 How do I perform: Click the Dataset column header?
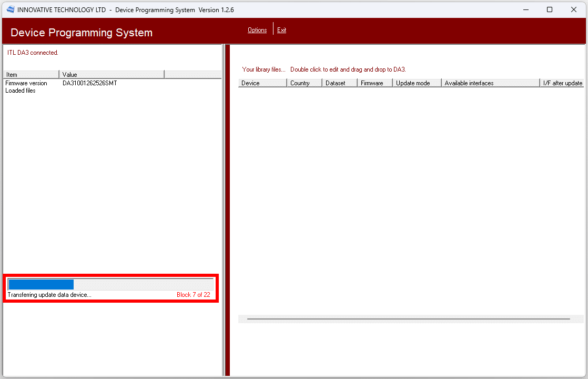coord(339,83)
